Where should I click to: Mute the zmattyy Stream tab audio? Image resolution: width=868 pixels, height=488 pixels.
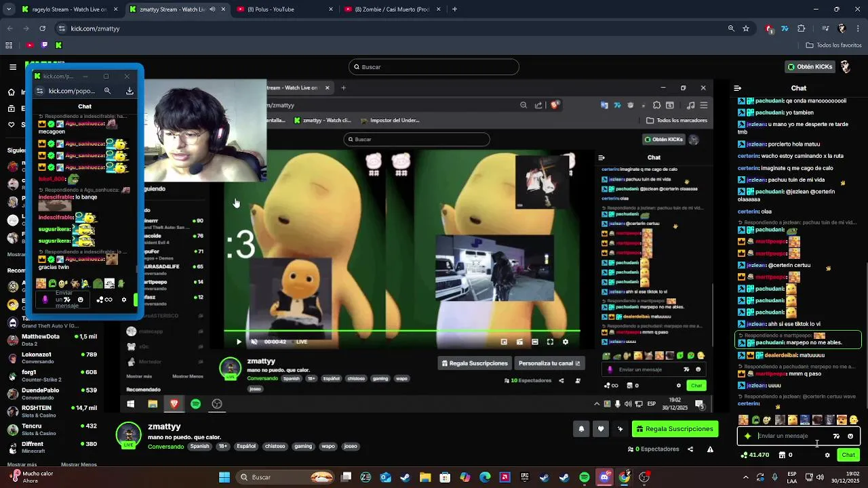point(212,9)
